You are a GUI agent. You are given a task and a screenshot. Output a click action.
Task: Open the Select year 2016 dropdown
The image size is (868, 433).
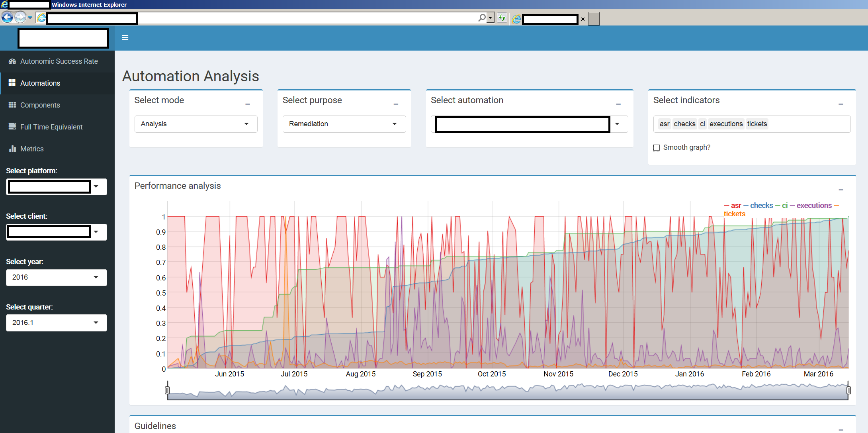click(56, 277)
